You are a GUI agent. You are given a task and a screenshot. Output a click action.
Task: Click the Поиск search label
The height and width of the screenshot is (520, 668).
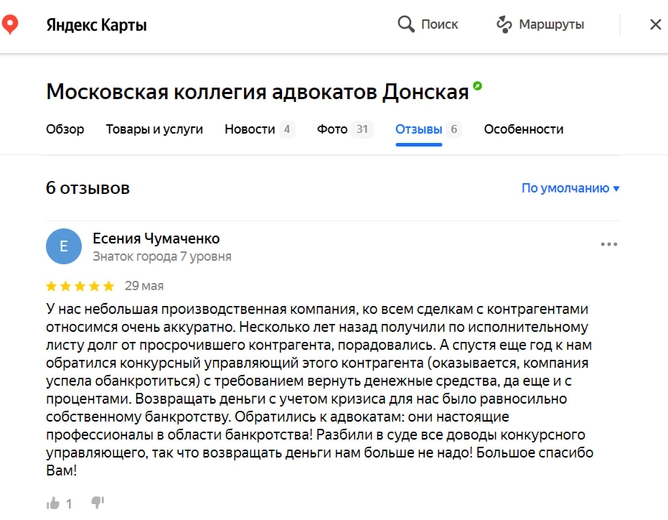(x=439, y=24)
